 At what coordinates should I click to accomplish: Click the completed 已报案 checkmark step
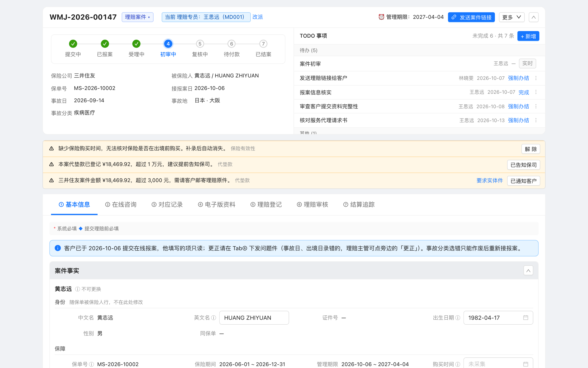pos(105,44)
